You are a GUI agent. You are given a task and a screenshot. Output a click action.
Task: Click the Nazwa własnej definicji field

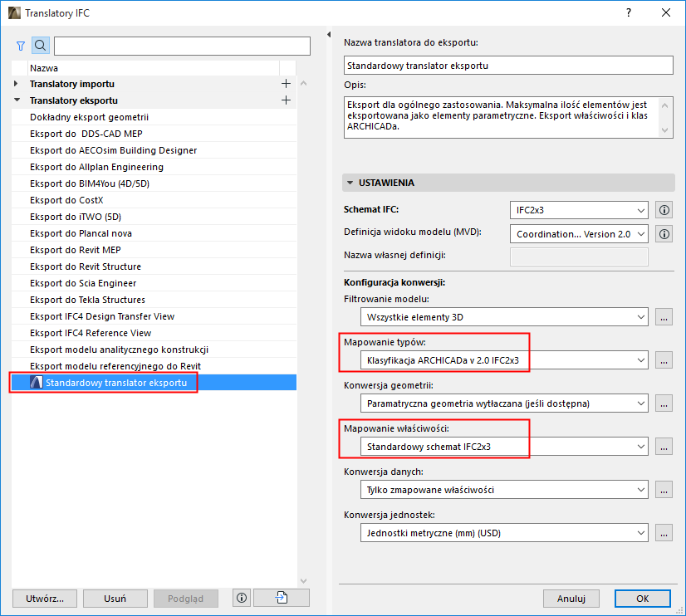579,257
